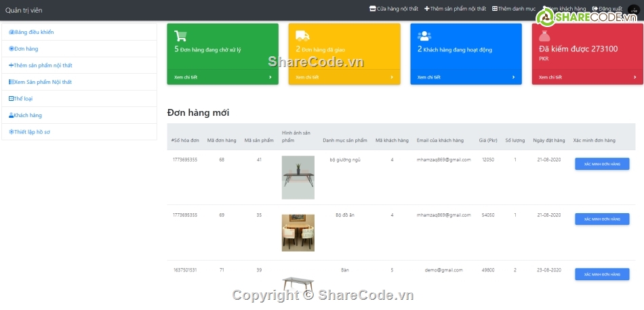Open the admin profile avatar in navbar
Image resolution: width=644 pixels, height=310 pixels.
[x=632, y=9]
